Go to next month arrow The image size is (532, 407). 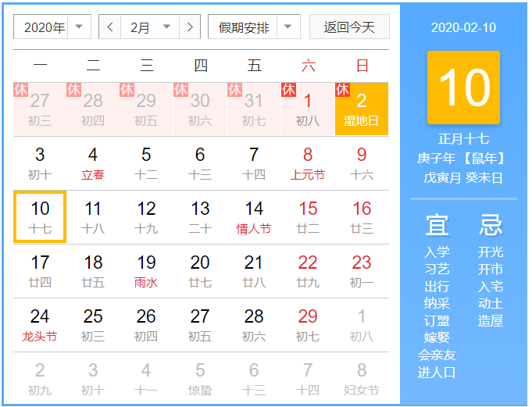(x=190, y=27)
